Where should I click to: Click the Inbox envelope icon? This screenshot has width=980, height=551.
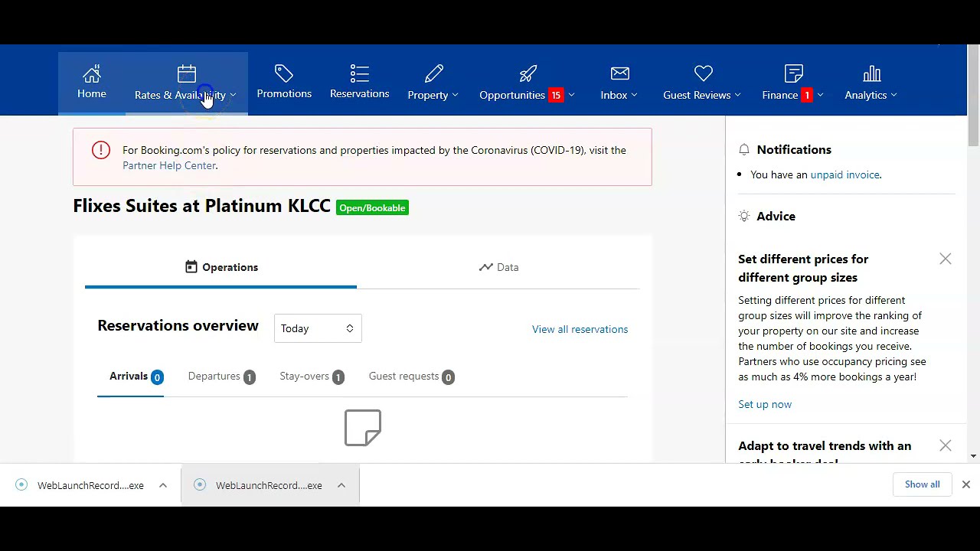pyautogui.click(x=619, y=73)
